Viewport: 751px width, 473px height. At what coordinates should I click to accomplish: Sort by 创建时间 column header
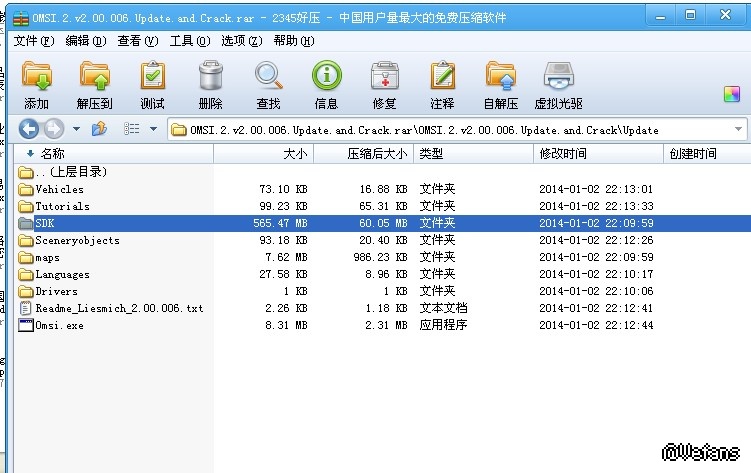[707, 154]
